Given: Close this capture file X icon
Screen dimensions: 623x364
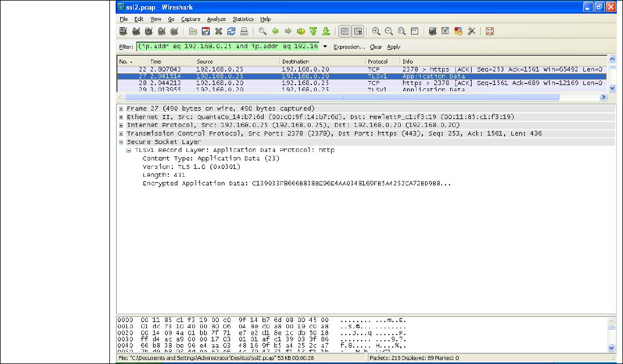Looking at the screenshot, I should pos(218,31).
